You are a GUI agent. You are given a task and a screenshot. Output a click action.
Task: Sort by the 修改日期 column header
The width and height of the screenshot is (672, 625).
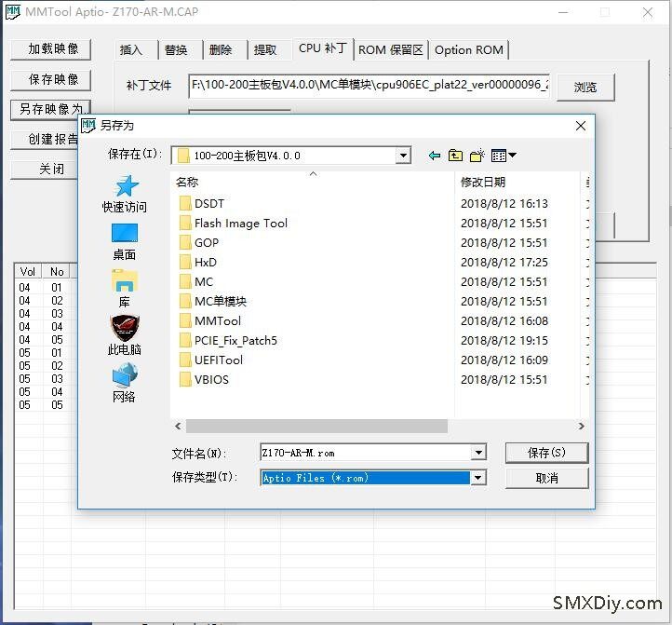[517, 182]
